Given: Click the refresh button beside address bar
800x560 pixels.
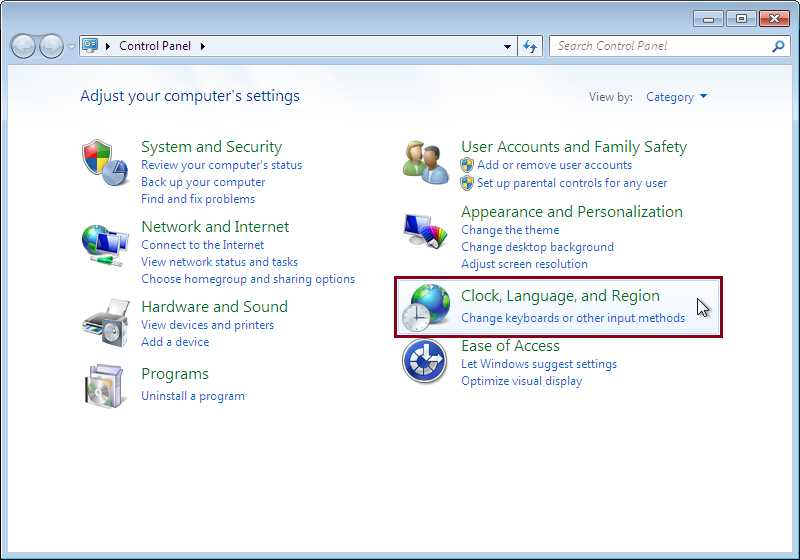Looking at the screenshot, I should point(530,46).
